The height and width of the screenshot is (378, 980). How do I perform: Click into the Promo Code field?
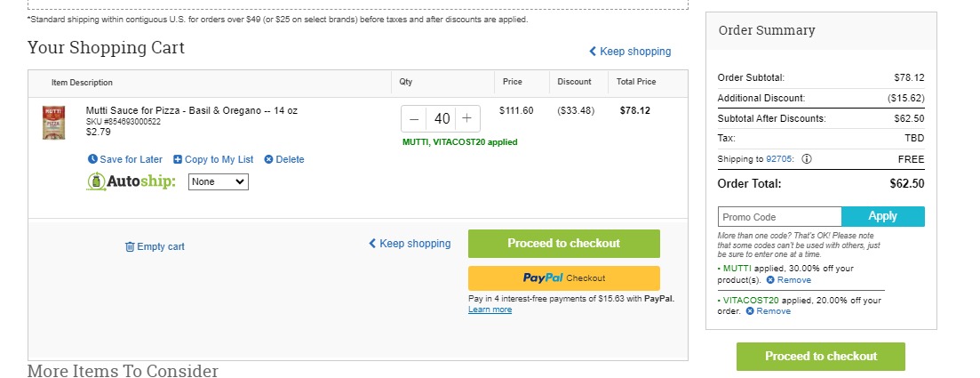[779, 216]
